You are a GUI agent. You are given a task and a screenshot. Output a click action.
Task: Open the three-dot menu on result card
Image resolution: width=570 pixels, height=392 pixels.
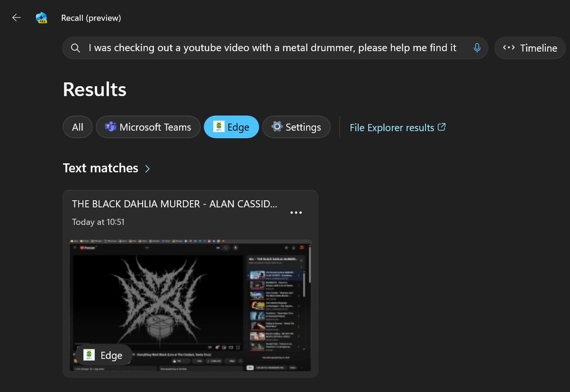pos(296,213)
